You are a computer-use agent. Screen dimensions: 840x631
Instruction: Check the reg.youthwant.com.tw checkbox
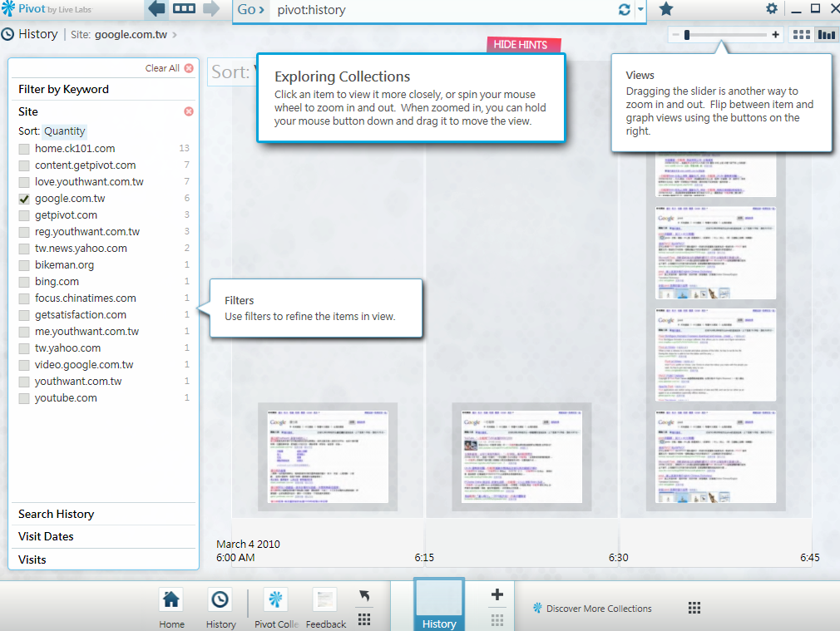pos(24,232)
